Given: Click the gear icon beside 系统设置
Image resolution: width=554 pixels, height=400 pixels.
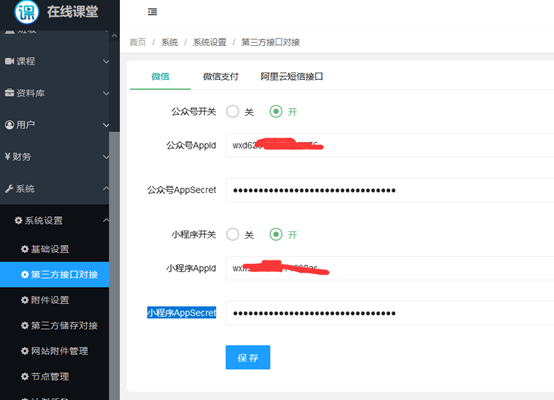Looking at the screenshot, I should pos(18,220).
